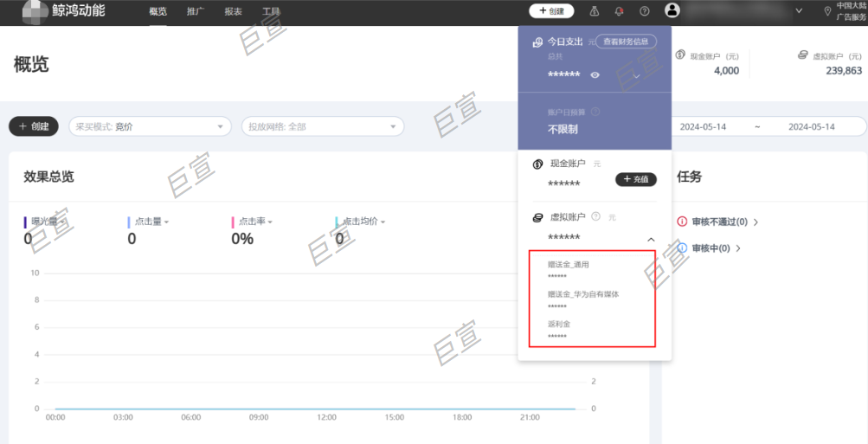Click the 现金账户 coin icon in panel
868x444 pixels.
537,164
